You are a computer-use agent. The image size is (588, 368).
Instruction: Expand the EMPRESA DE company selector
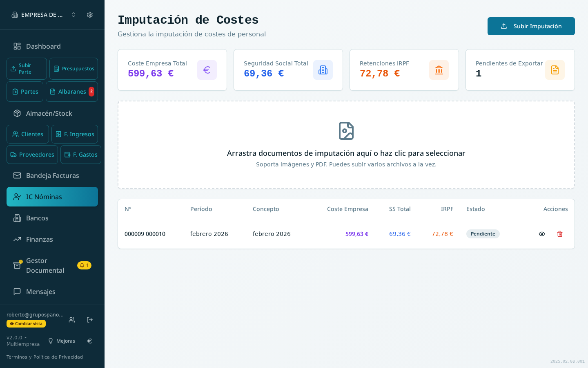click(44, 15)
